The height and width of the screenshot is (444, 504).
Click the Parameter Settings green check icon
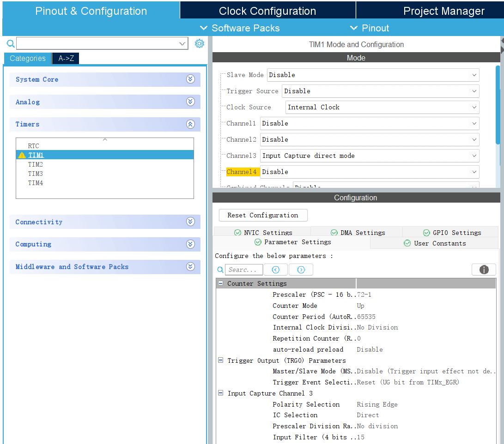pyautogui.click(x=258, y=242)
